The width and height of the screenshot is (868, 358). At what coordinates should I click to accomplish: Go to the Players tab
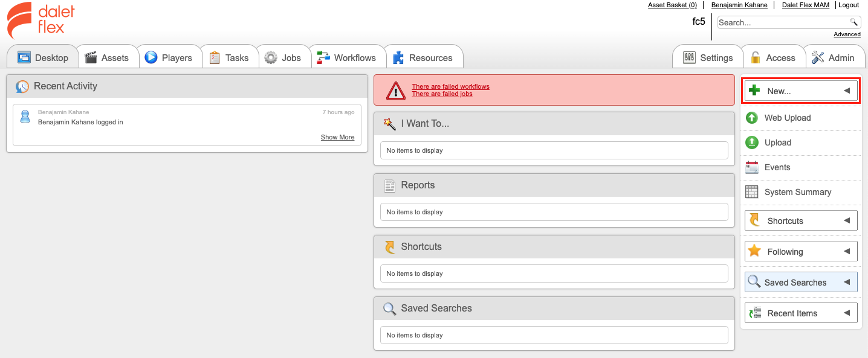click(x=169, y=57)
